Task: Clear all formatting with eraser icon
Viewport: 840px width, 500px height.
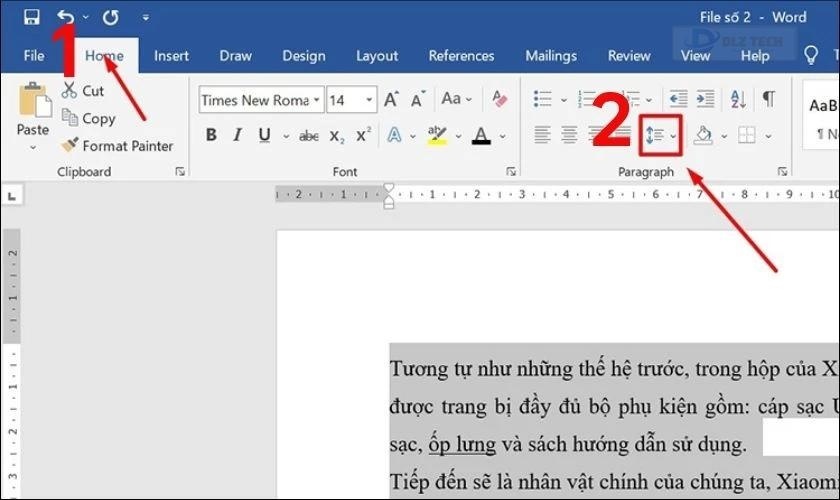Action: [x=499, y=99]
